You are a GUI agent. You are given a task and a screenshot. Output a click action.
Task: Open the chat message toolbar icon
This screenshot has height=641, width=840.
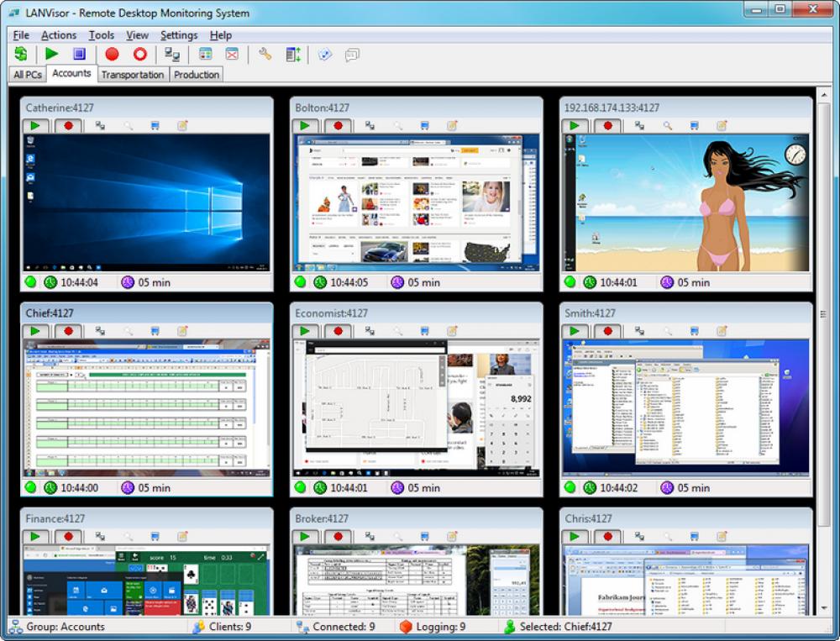(x=350, y=54)
